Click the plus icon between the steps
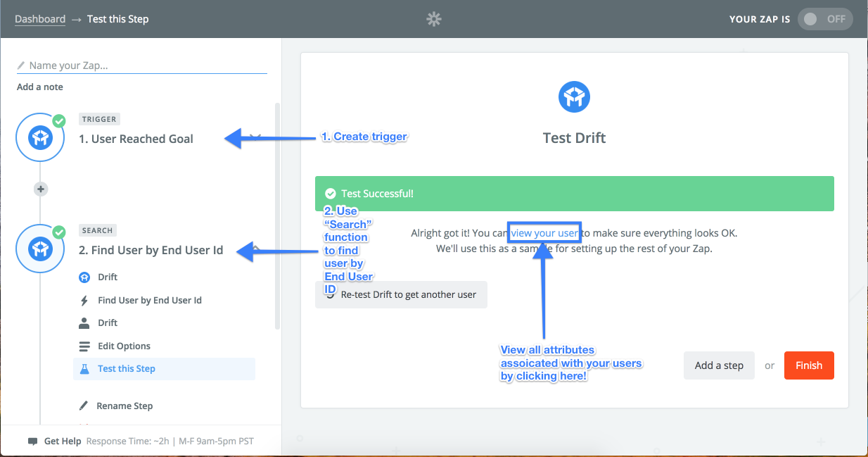 coord(40,189)
